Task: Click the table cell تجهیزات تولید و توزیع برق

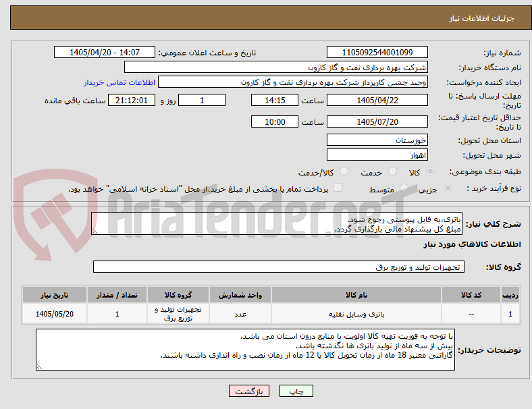Action: [178, 314]
